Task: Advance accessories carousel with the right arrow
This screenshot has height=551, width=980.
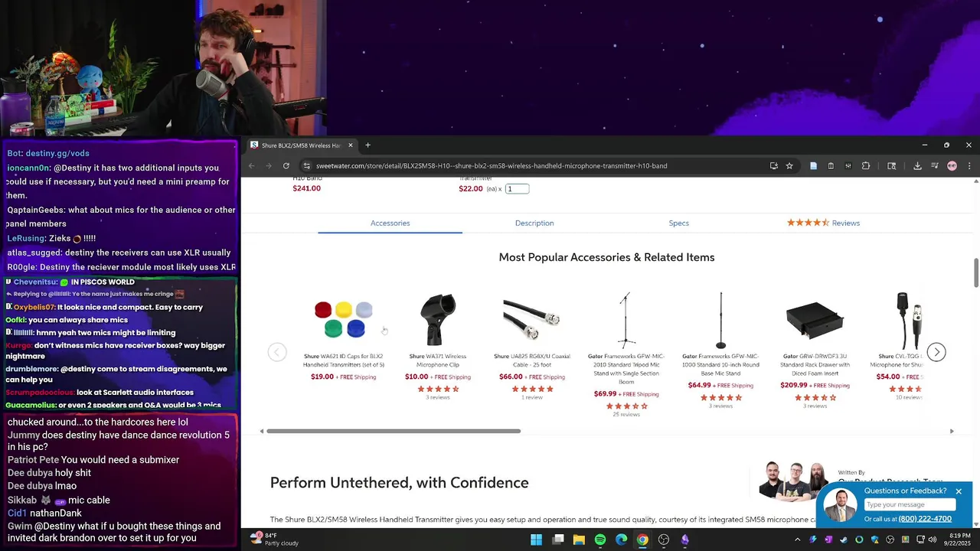Action: [936, 352]
